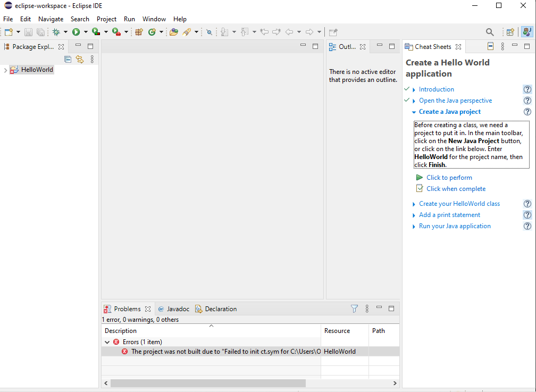Click the Debug bug icon
This screenshot has height=392, width=536.
pos(56,32)
